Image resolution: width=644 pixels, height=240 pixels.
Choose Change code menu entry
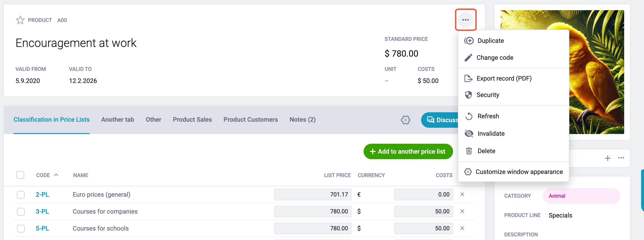513,58
